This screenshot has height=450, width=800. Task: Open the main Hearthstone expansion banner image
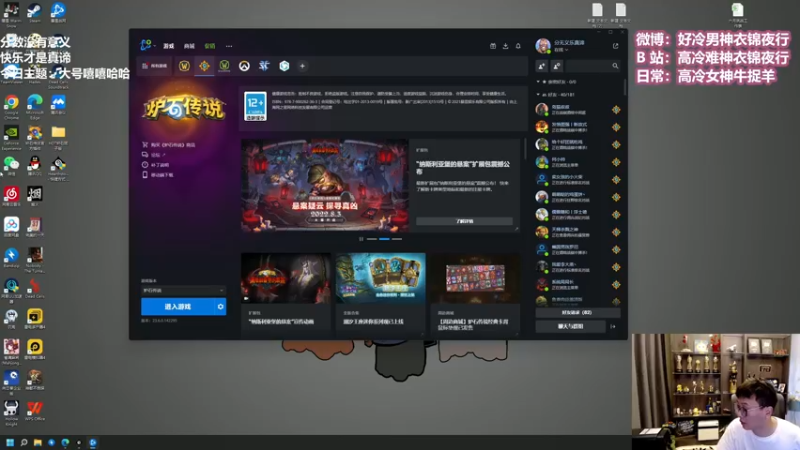(325, 186)
